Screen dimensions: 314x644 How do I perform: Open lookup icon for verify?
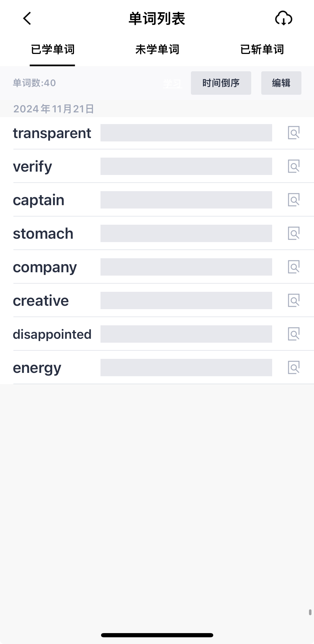coord(294,166)
